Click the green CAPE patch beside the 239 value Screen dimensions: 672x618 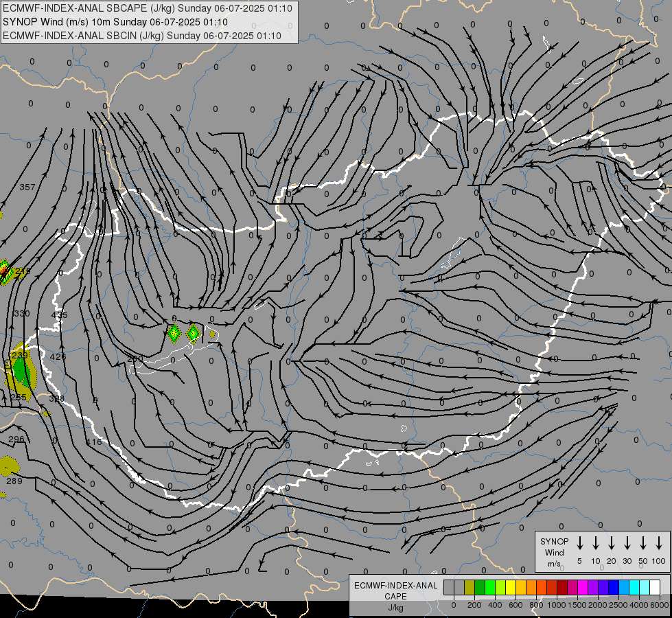[x=20, y=371]
